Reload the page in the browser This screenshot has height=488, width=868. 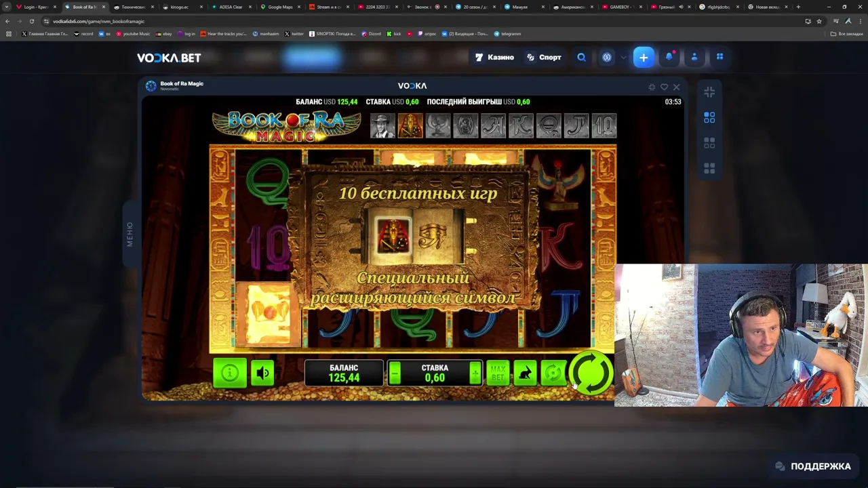[x=31, y=21]
